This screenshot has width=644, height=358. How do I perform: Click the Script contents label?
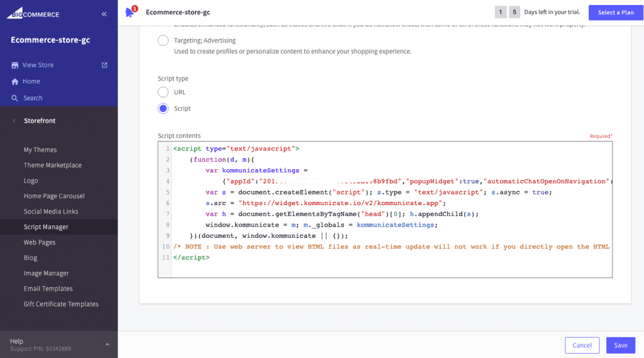[x=179, y=136]
